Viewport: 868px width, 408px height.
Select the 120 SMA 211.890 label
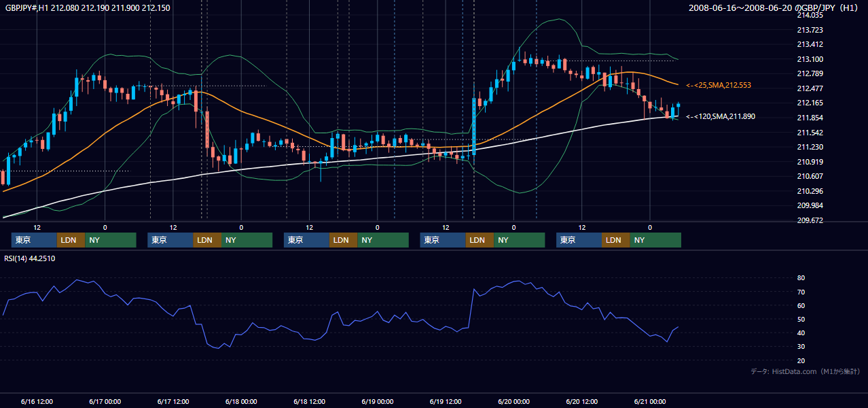point(721,116)
